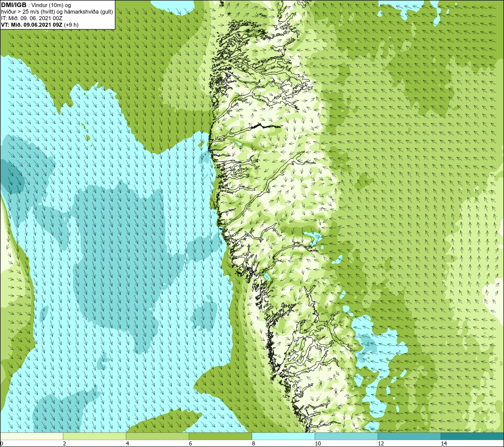Screen dimensions: 504x447
Task: Click the teal 12–14 m/s legend swatch
Action: pyautogui.click(x=409, y=436)
